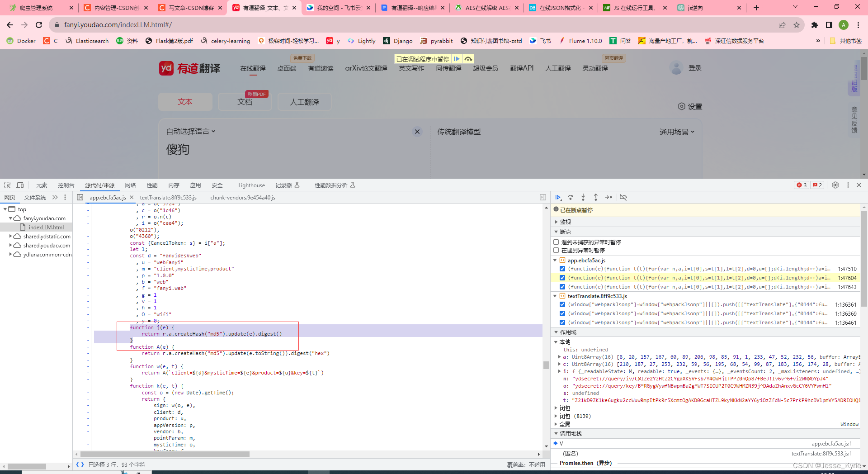Switch to 控制台 (Console) DevTools tab

click(x=66, y=185)
